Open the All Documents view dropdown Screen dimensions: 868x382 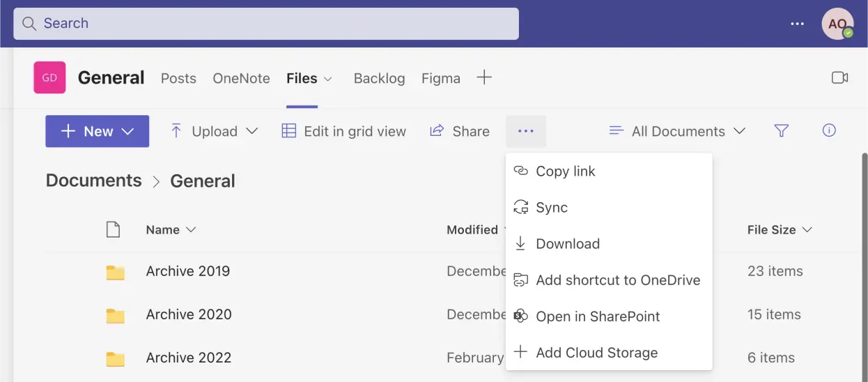pyautogui.click(x=677, y=131)
